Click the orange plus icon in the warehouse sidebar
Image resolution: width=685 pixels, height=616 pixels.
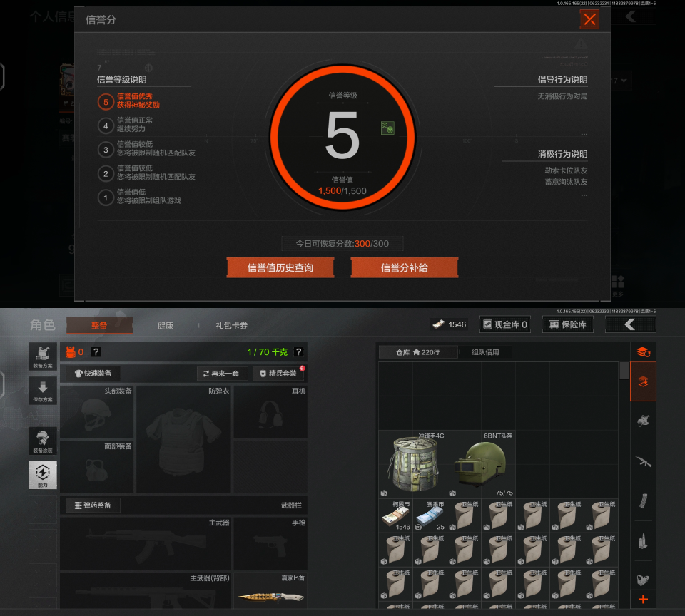tap(643, 600)
